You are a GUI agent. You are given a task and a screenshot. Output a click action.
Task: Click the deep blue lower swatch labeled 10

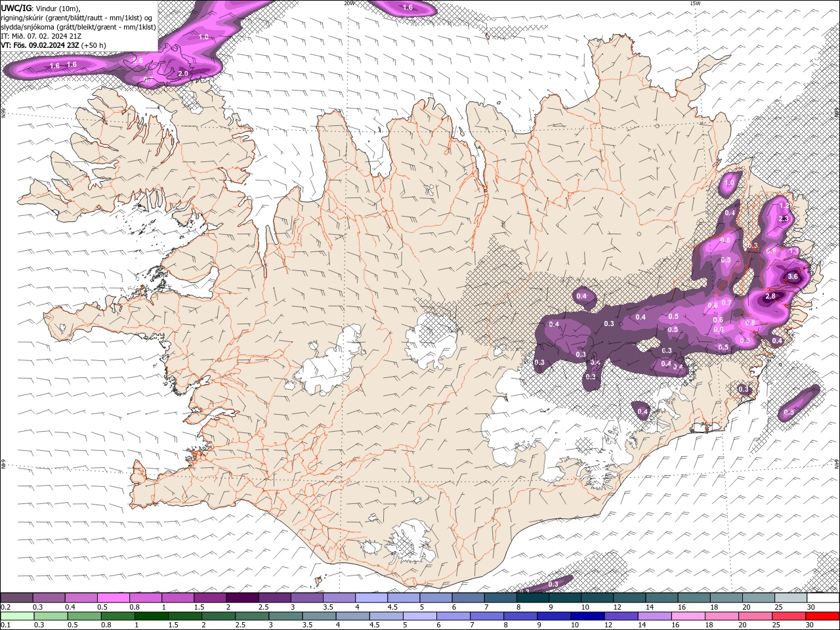pos(587,616)
